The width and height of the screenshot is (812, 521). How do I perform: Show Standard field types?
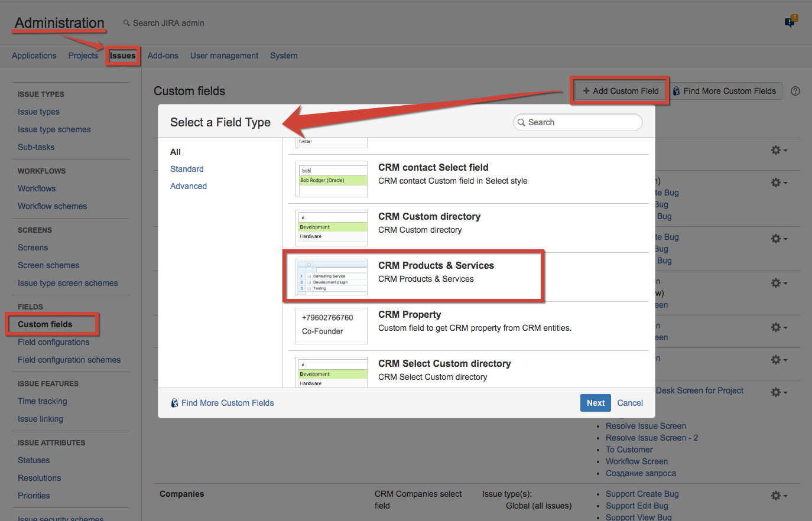pyautogui.click(x=187, y=169)
